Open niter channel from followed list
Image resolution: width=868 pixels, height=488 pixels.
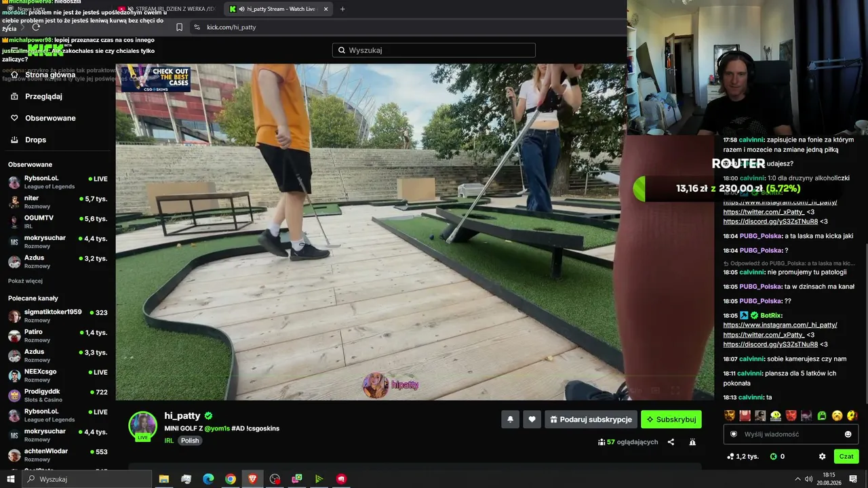[58, 202]
